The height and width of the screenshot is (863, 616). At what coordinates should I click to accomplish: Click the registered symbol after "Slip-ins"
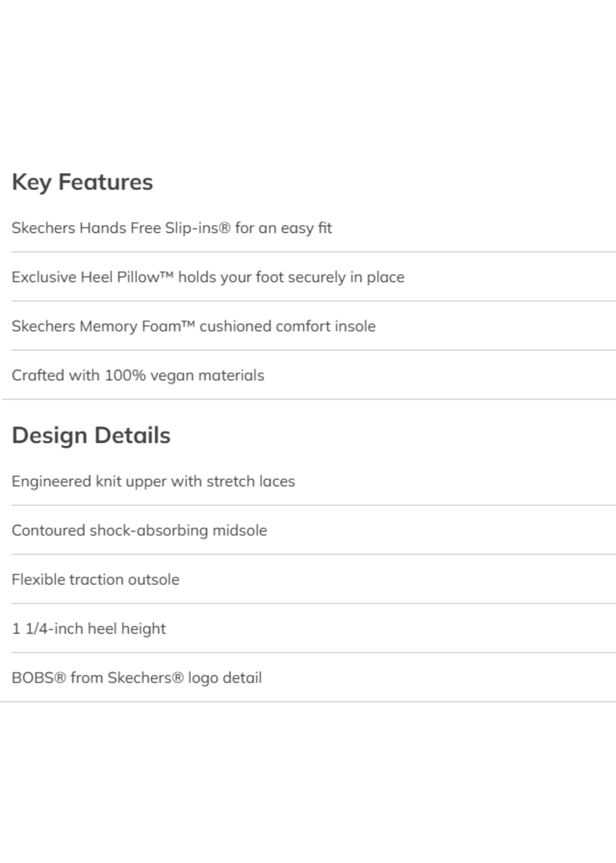coord(225,228)
